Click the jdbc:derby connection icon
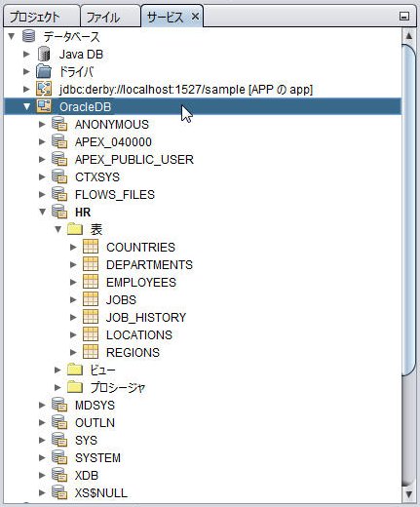This screenshot has height=507, width=420. (44, 89)
